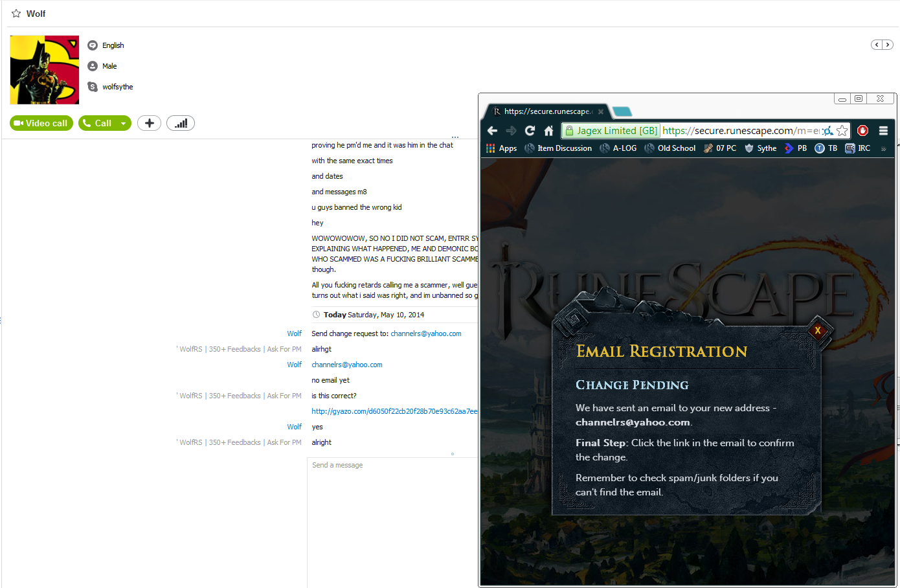
Task: Click the plus button to add people
Action: [x=150, y=123]
